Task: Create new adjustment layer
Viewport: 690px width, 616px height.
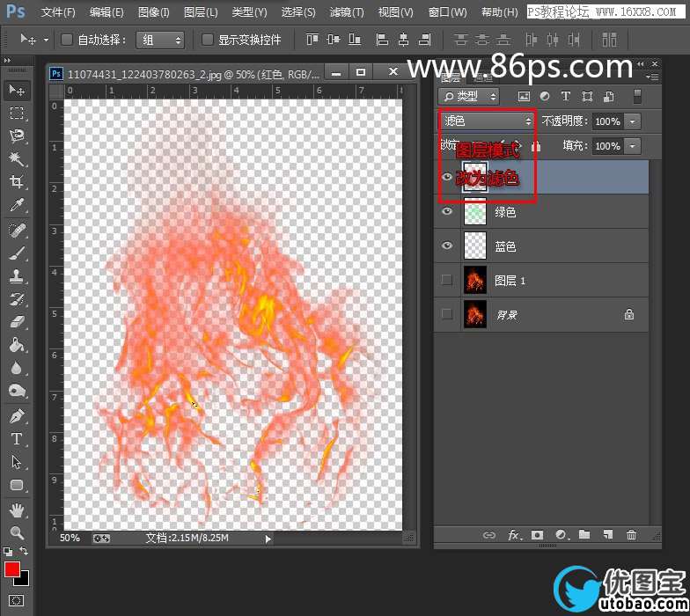Action: [x=562, y=535]
